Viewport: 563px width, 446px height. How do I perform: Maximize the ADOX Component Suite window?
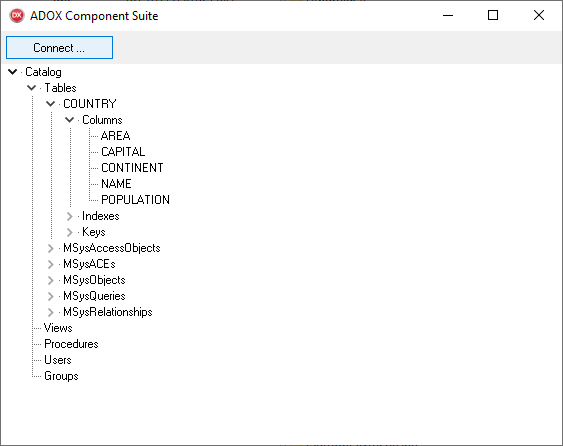coord(493,15)
